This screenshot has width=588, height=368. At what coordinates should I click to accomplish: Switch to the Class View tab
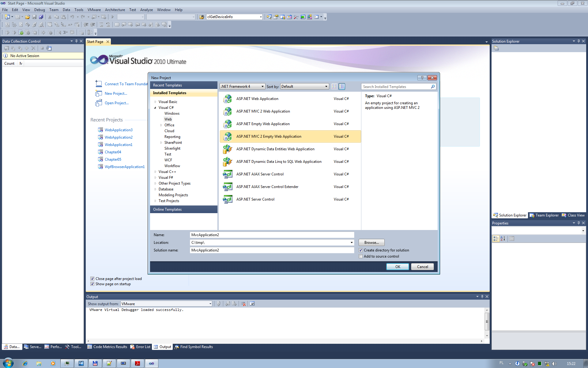tap(573, 215)
